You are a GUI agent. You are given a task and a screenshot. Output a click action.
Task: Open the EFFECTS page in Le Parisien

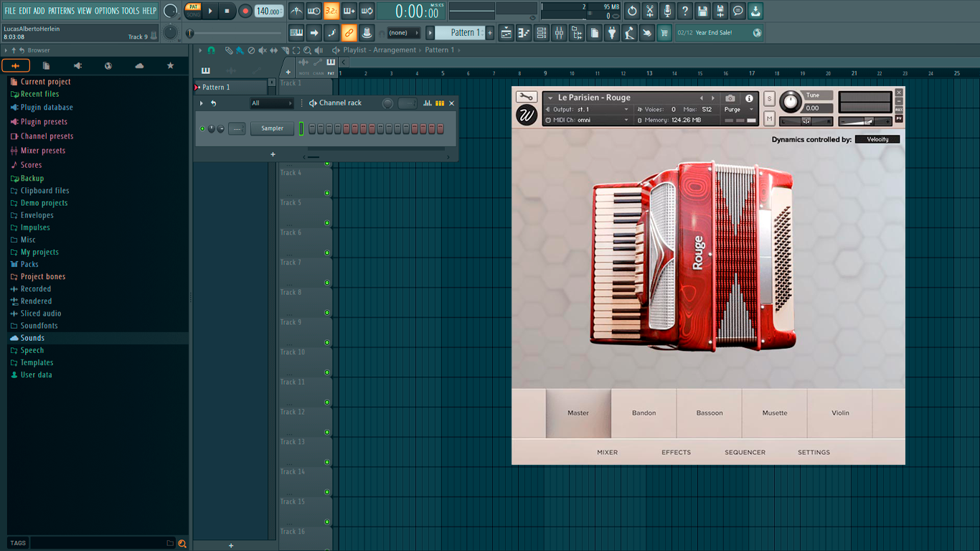676,453
